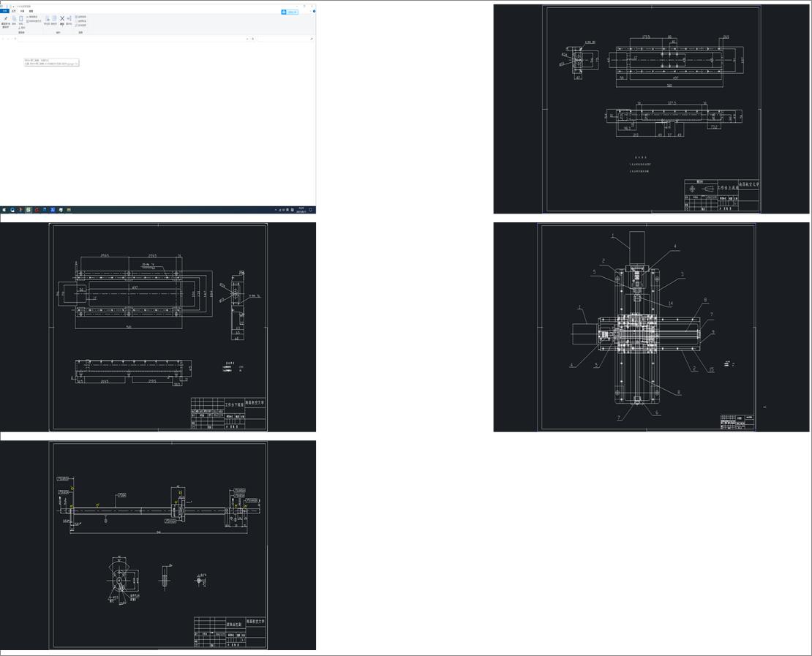Open the File tab in Explorer ribbon
This screenshot has width=812, height=656.
pyautogui.click(x=4, y=11)
